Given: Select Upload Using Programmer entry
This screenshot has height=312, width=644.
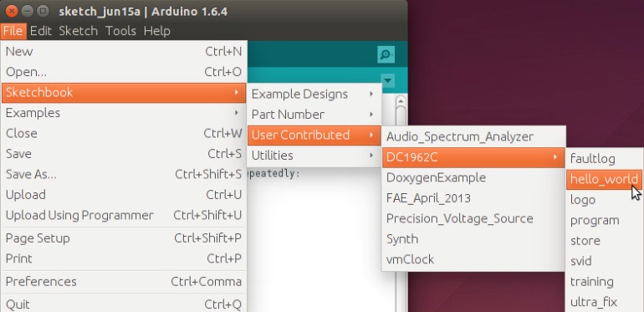Looking at the screenshot, I should point(124,216).
